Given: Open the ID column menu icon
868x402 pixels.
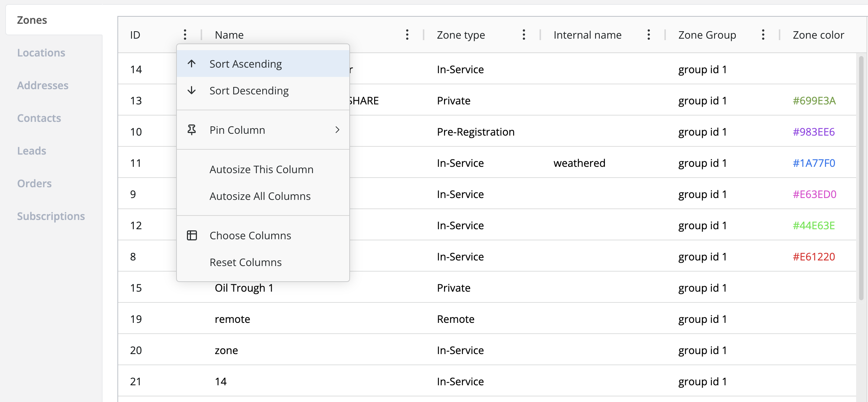Looking at the screenshot, I should tap(185, 35).
